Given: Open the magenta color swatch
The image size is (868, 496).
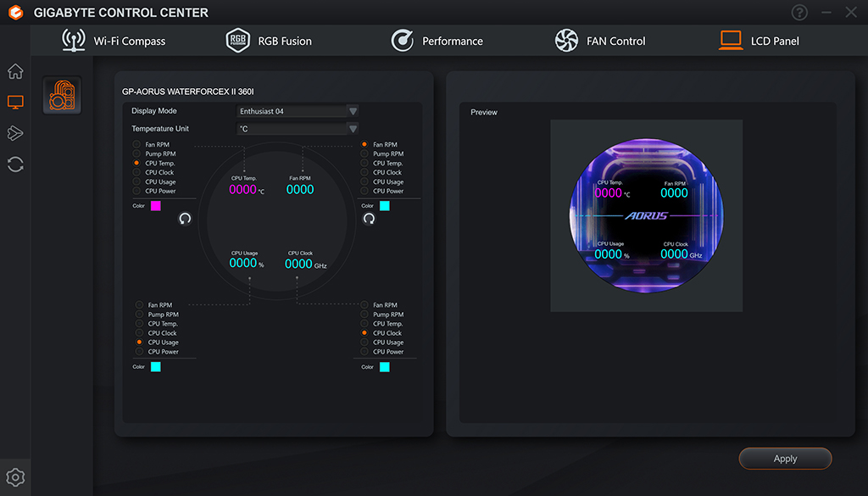Looking at the screenshot, I should click(156, 206).
